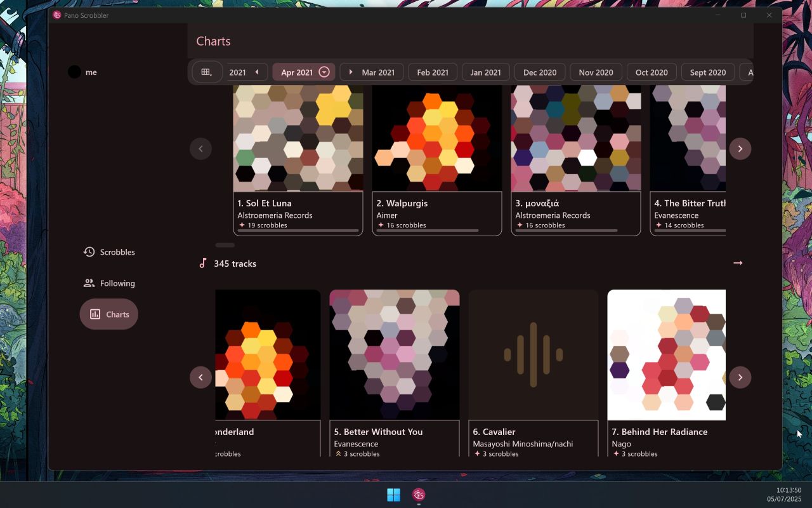
Task: Select the Jan 2021 period
Action: 486,72
